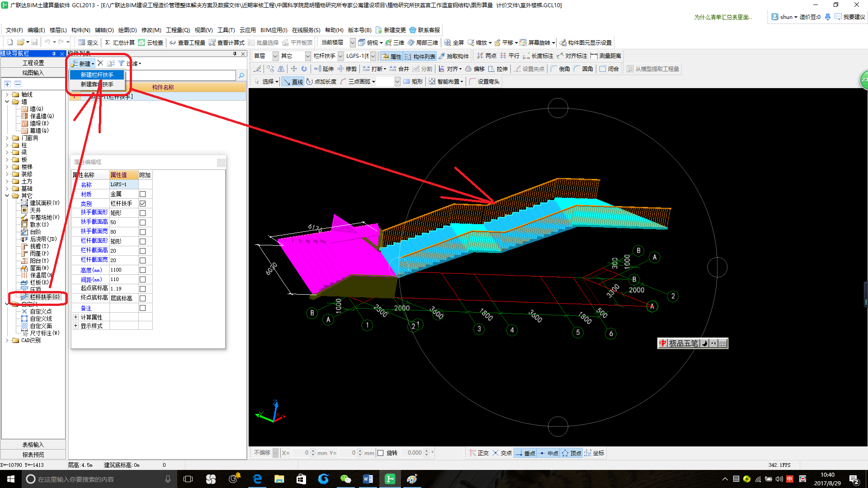Switch to 三维 3D view
Image resolution: width=868 pixels, height=488 pixels.
click(x=394, y=42)
